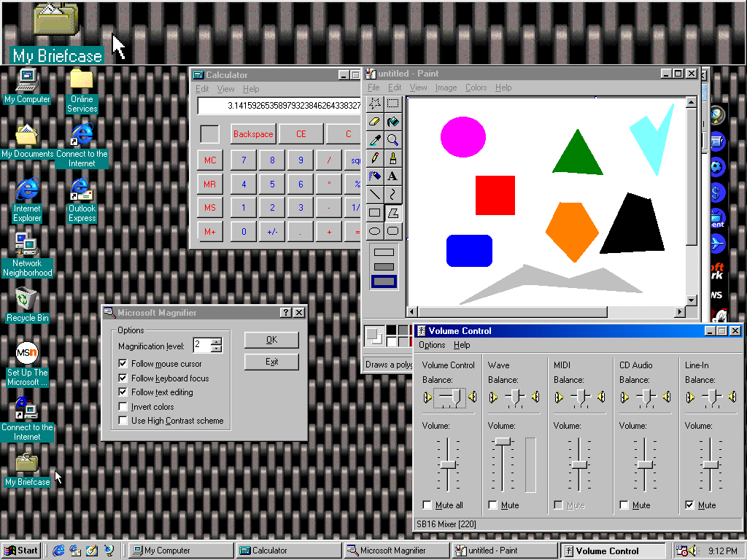
Task: Click the master Volume Control volume slider
Action: 448,464
